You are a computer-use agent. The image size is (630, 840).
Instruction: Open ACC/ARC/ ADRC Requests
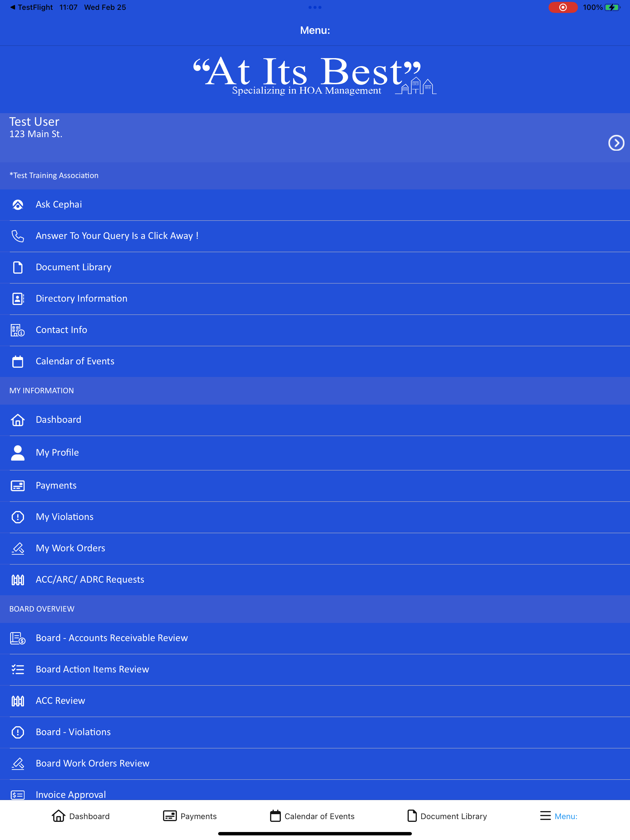[x=315, y=580]
